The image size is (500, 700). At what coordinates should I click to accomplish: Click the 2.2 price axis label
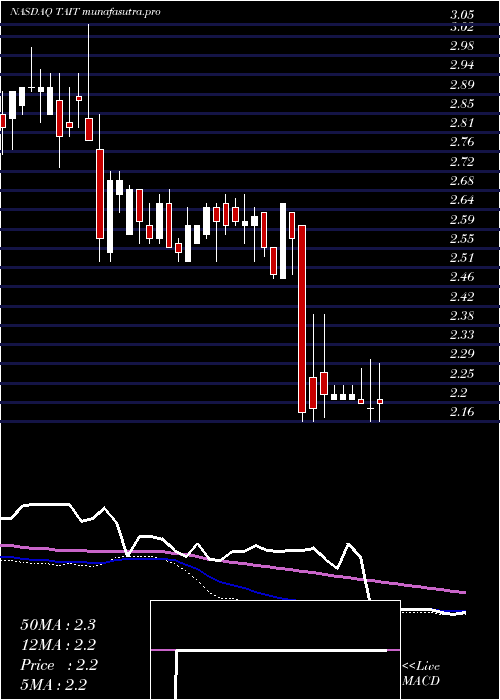pos(458,393)
